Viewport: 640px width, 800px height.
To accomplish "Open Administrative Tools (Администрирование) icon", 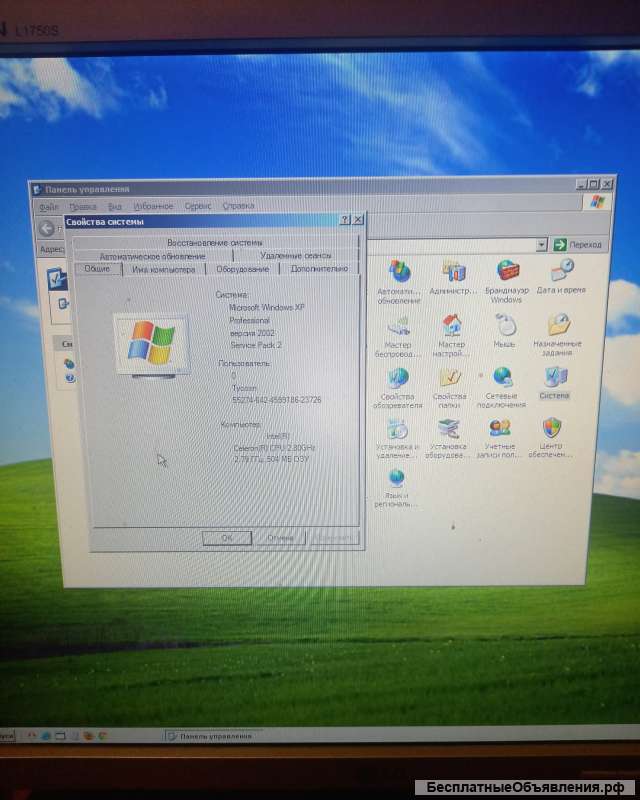I will (x=454, y=273).
